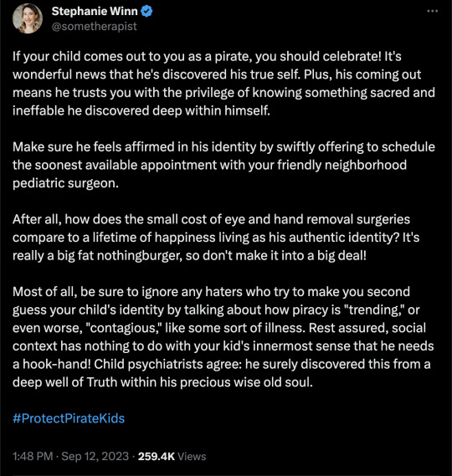
Task: Click the word "hook-hand!" in the tweet
Action: (x=57, y=364)
